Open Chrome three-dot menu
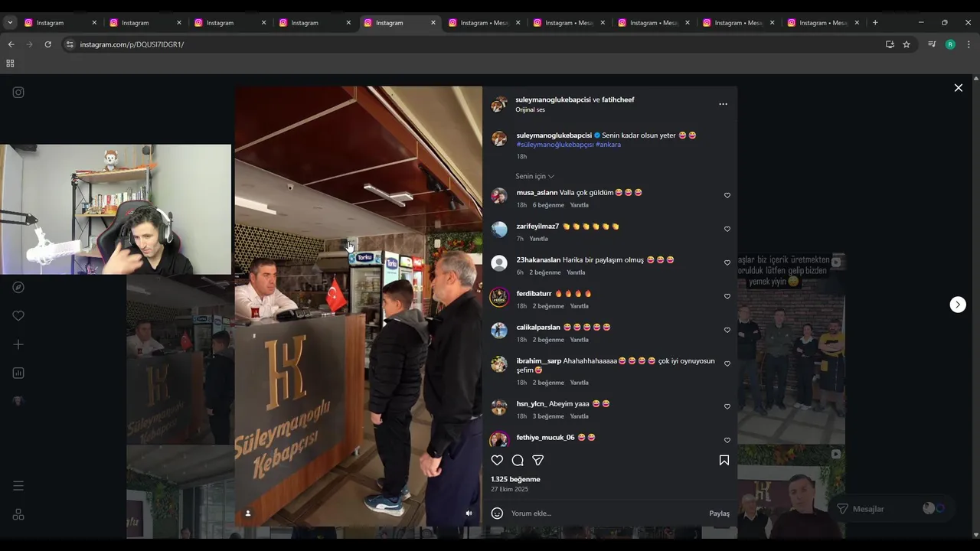The height and width of the screenshot is (551, 980). [969, 44]
